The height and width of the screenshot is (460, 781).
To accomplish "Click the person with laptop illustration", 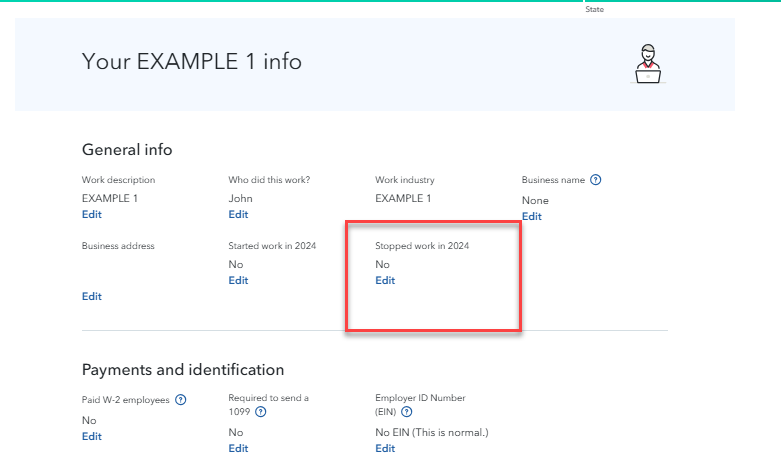I will coord(648,63).
